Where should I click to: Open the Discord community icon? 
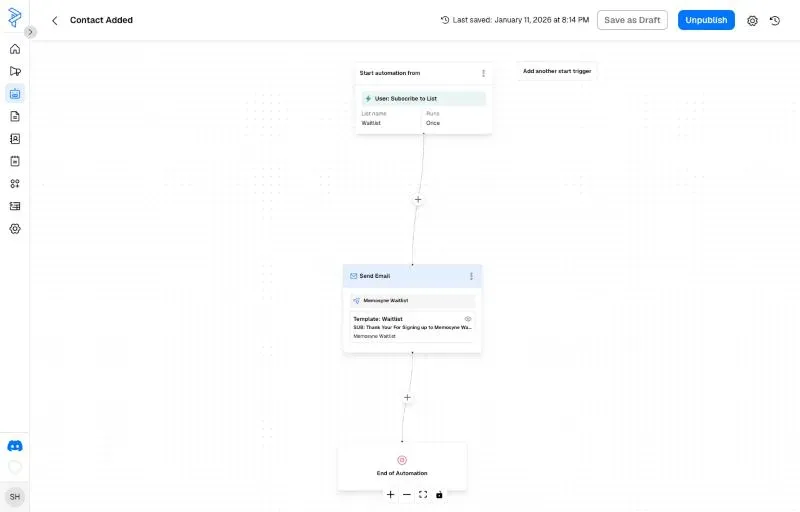pos(15,446)
